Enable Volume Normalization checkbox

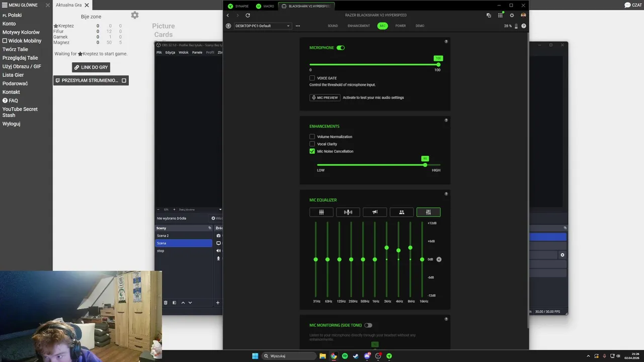point(312,137)
